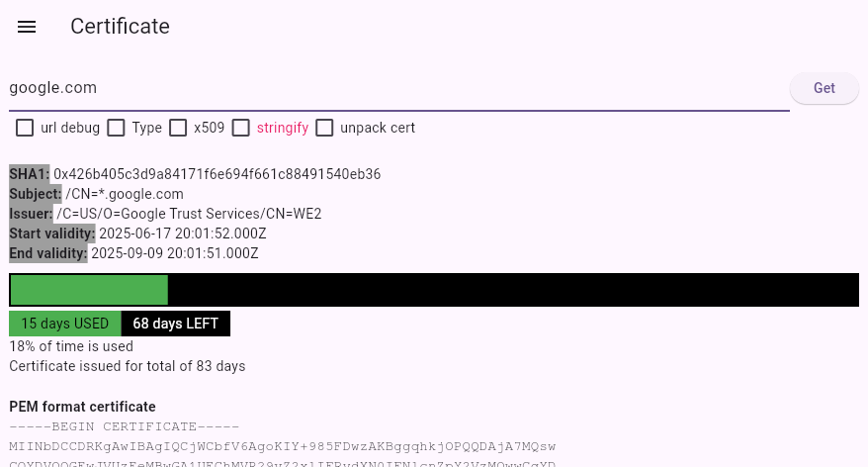Check the x509 option
The image size is (868, 467).
tap(178, 128)
